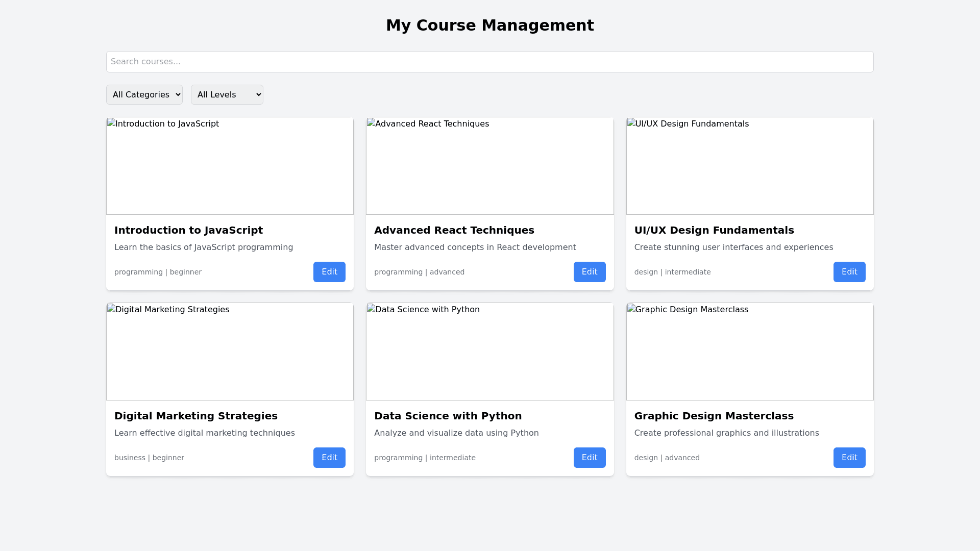
Task: Click the My Course Management page heading
Action: (x=489, y=26)
